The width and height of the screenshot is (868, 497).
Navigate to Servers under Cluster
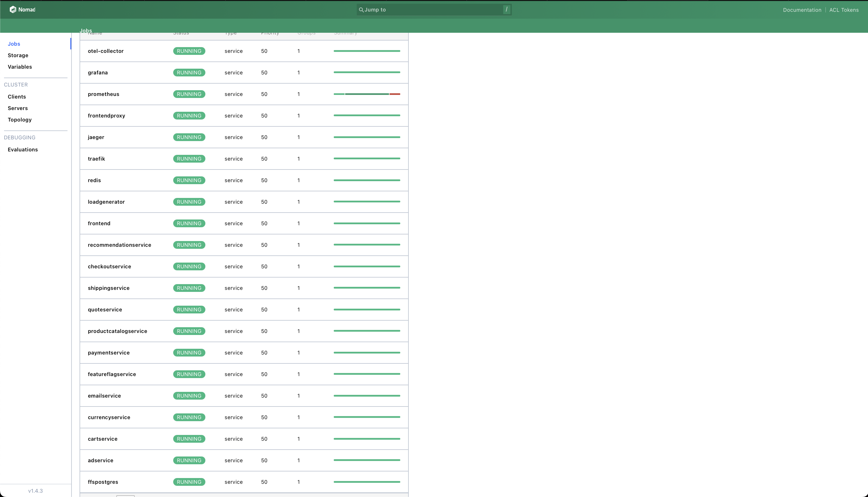pyautogui.click(x=18, y=108)
